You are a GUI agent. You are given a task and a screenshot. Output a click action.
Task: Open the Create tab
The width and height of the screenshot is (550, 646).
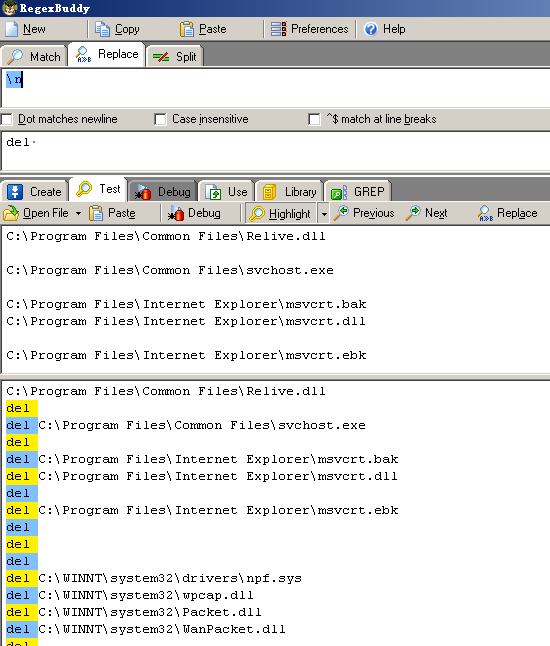click(x=35, y=192)
